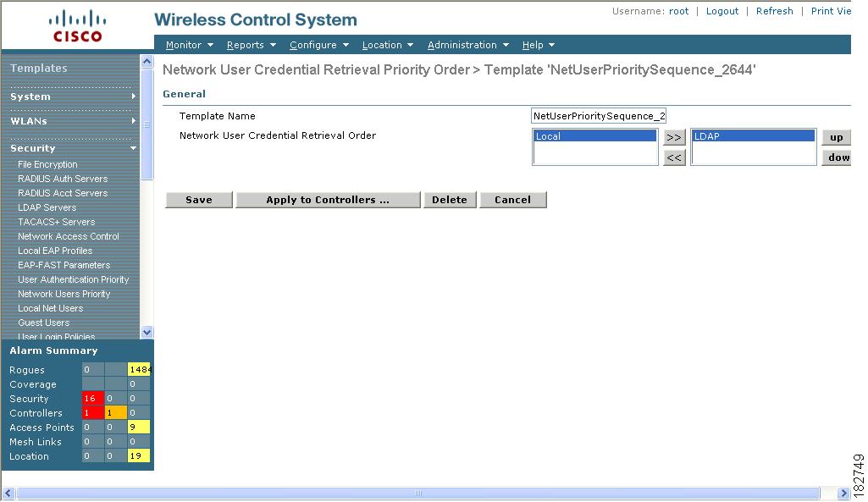Open EAP-FAST Parameters
The width and height of the screenshot is (868, 502).
[x=64, y=265]
